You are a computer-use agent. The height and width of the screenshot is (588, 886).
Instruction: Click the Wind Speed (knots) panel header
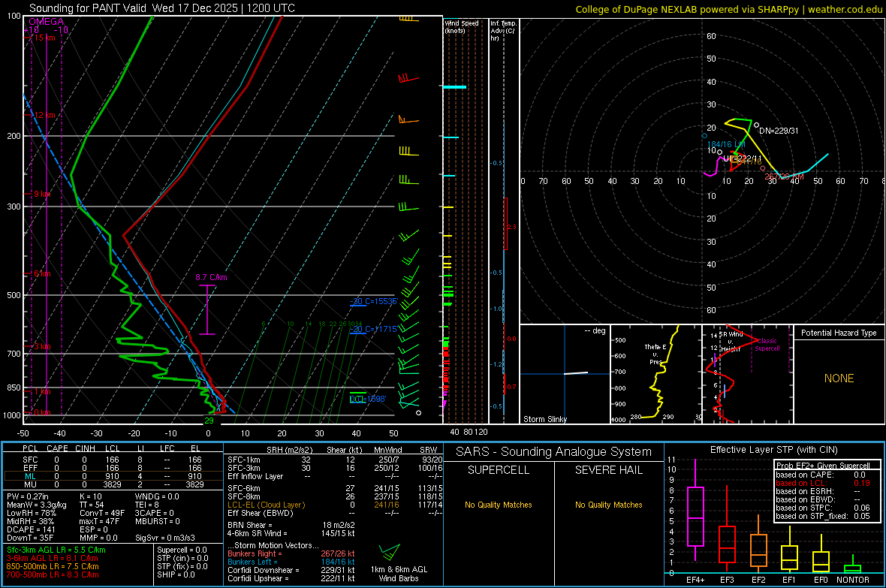[x=462, y=26]
